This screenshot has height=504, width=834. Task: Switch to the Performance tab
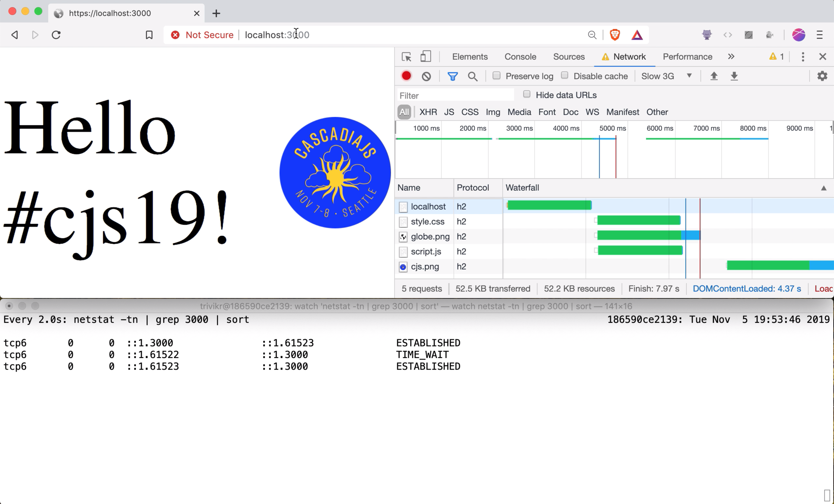(687, 57)
